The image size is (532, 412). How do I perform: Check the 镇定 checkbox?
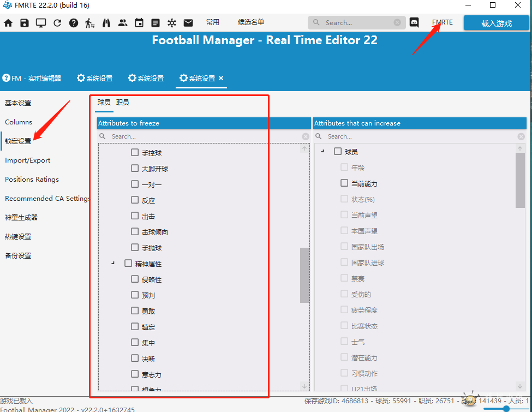[135, 326]
